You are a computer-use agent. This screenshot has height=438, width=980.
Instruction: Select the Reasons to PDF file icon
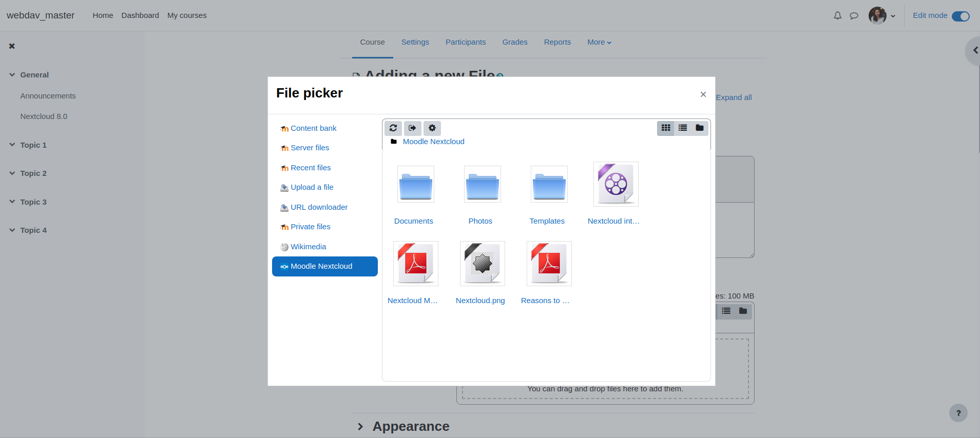point(549,264)
